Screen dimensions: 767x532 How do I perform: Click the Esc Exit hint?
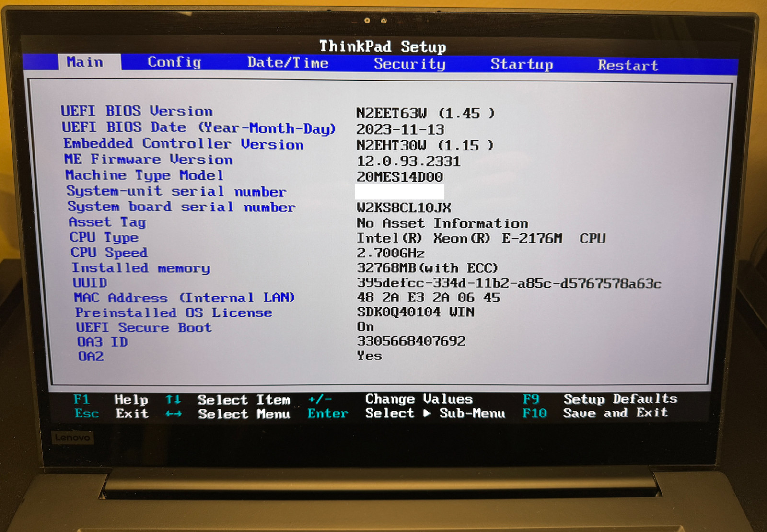(x=112, y=413)
